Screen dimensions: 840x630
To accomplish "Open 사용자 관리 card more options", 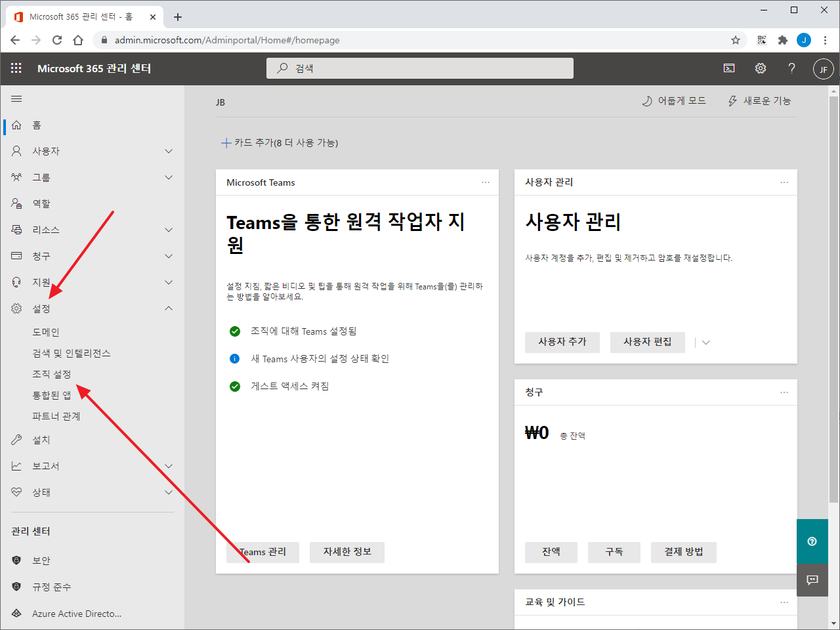I will point(784,182).
